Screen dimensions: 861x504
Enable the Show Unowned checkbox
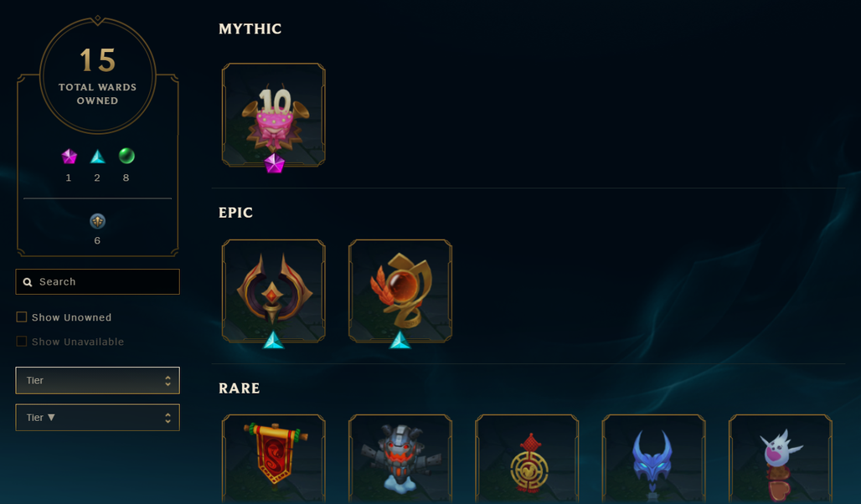click(x=22, y=316)
